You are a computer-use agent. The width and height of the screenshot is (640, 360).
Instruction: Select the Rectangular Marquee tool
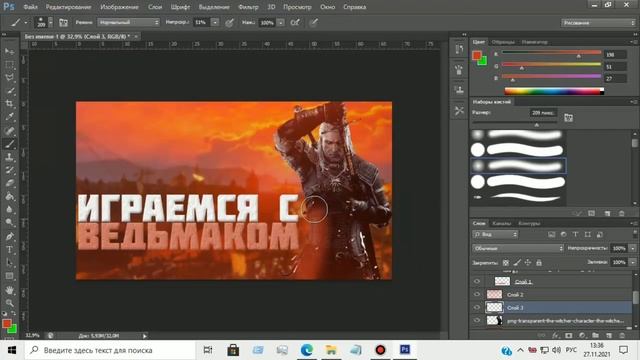pyautogui.click(x=9, y=64)
